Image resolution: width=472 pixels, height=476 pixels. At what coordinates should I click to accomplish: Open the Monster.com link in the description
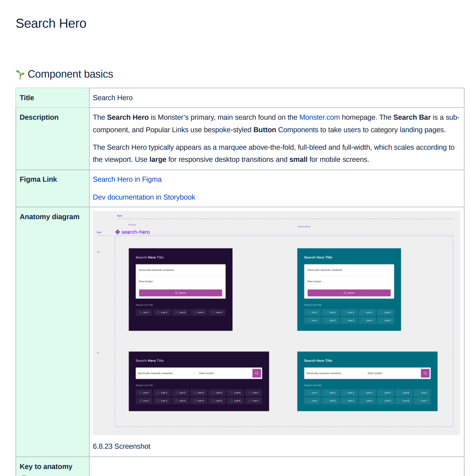pyautogui.click(x=319, y=117)
